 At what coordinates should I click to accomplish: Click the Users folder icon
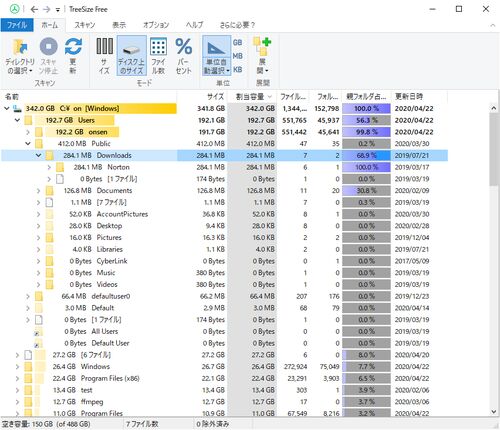(x=28, y=120)
